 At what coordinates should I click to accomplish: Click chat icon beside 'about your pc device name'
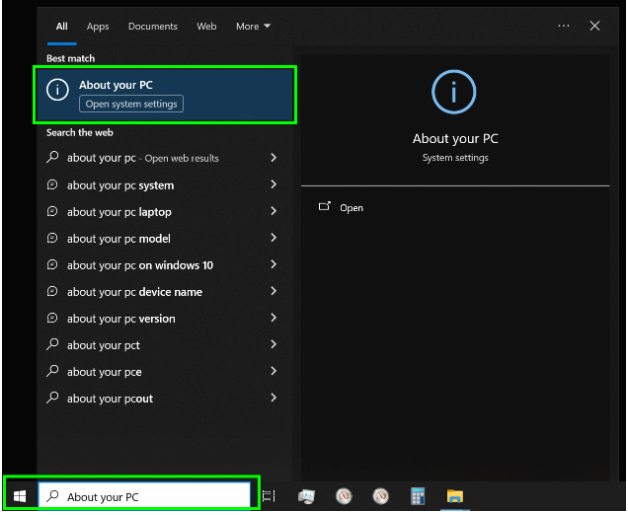tap(52, 292)
